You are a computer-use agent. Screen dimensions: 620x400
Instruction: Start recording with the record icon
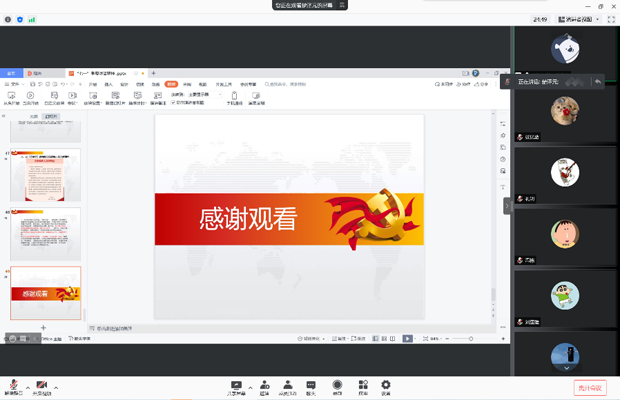338,386
